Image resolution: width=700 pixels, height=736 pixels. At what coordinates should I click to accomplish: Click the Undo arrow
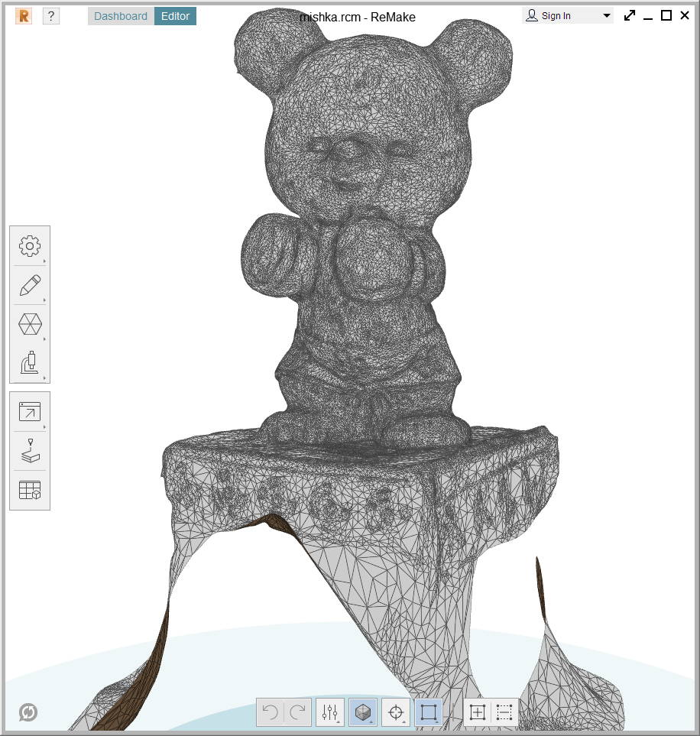(x=270, y=712)
